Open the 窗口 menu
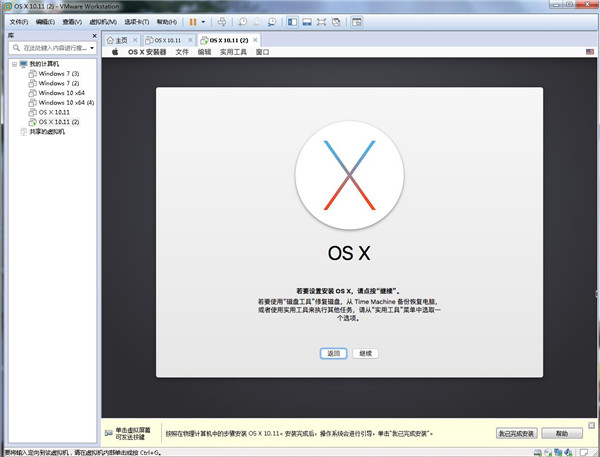The width and height of the screenshot is (600, 457). click(x=262, y=52)
